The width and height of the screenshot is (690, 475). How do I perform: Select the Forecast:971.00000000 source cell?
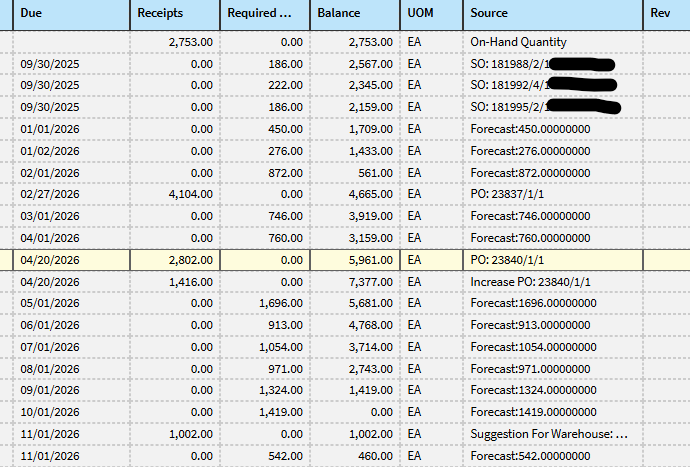(x=553, y=369)
